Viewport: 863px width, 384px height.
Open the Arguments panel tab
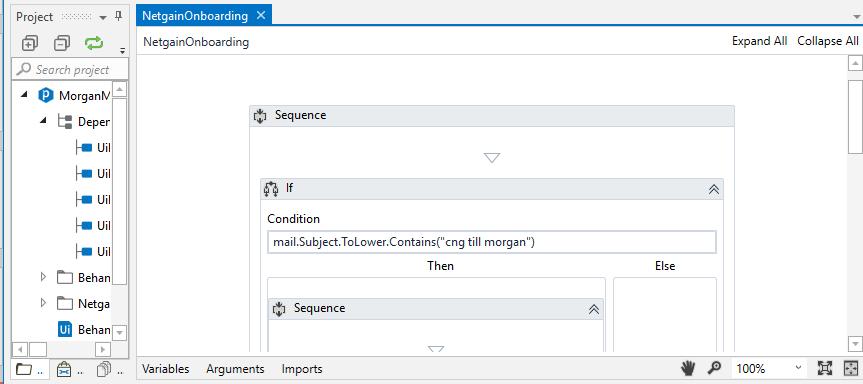pyautogui.click(x=236, y=369)
